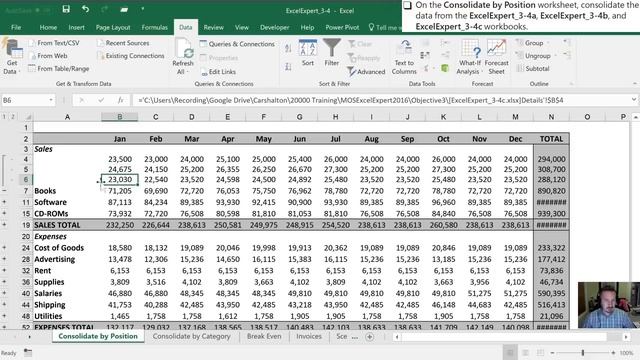This screenshot has width=640, height=360.
Task: Click the Remove Duplicates icon
Action: coord(425,56)
